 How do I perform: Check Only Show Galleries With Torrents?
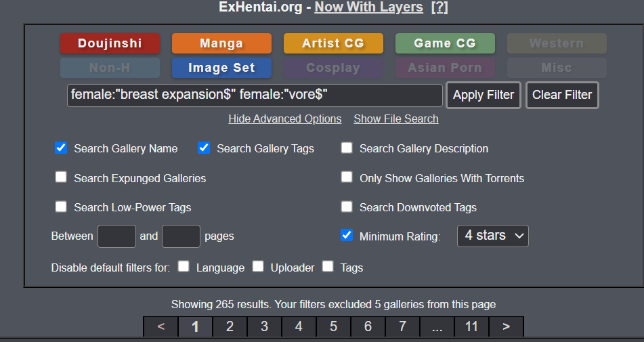(347, 177)
